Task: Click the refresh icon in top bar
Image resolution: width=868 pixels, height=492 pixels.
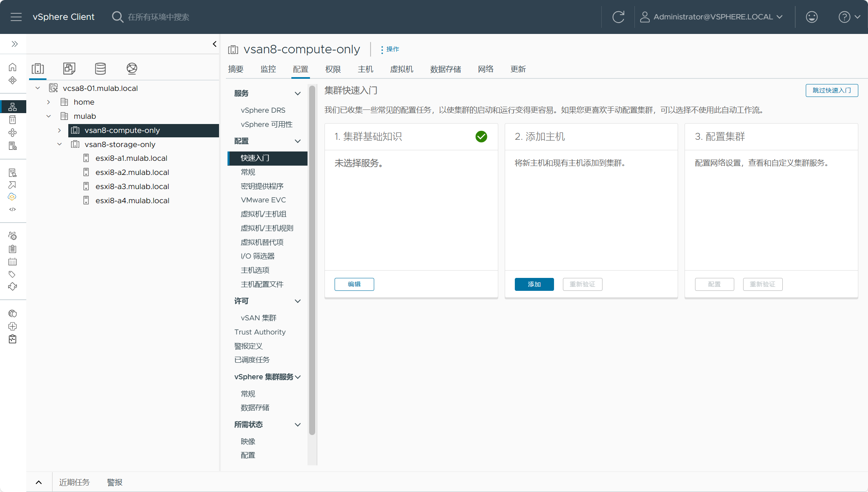Action: pos(618,17)
